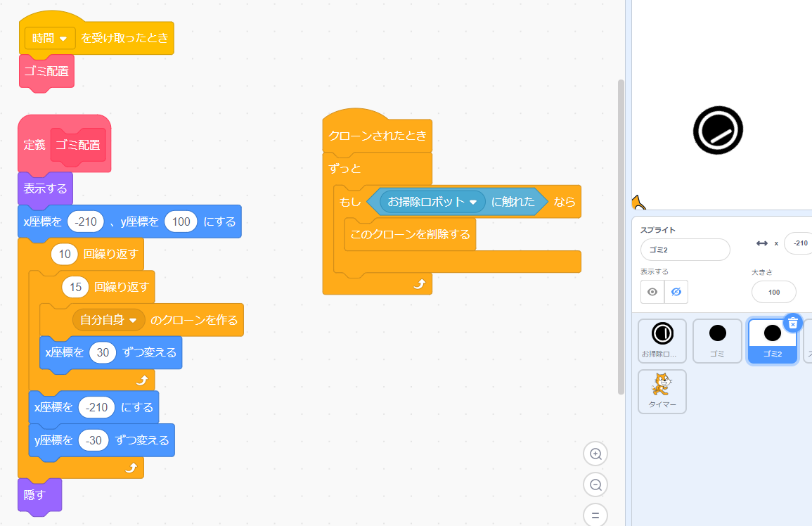Click the repeat count field showing 15
The image size is (812, 526).
pos(75,287)
